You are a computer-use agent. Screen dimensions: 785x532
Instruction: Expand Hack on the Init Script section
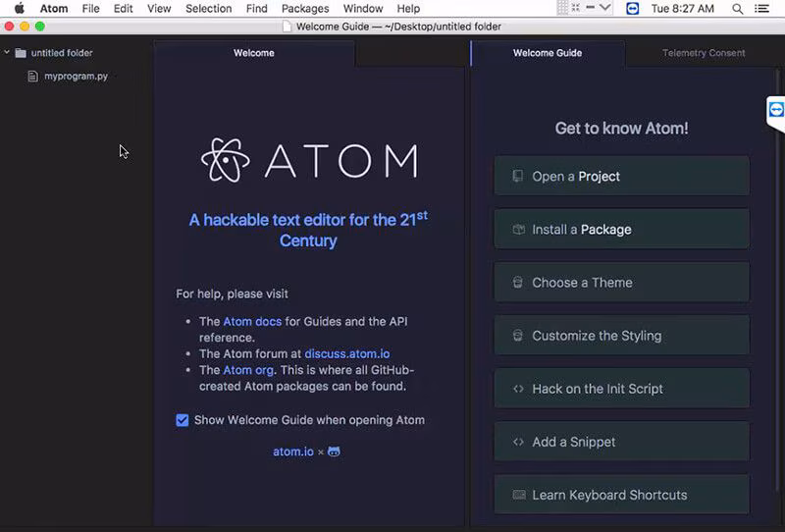click(x=622, y=389)
